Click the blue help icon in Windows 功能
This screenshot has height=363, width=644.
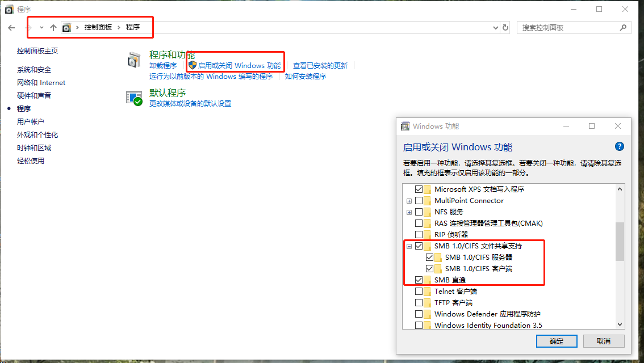click(x=620, y=146)
